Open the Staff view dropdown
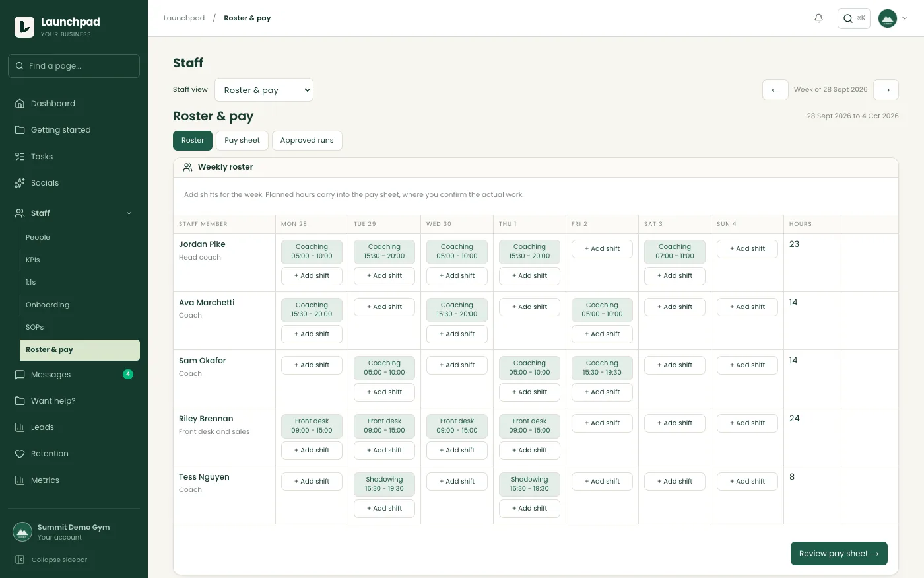924x578 pixels. coord(264,90)
